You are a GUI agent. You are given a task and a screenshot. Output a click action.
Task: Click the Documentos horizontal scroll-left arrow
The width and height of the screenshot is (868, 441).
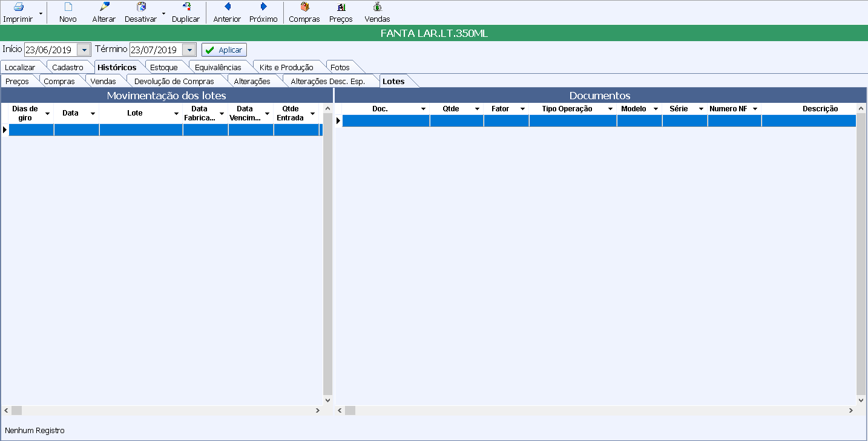340,410
